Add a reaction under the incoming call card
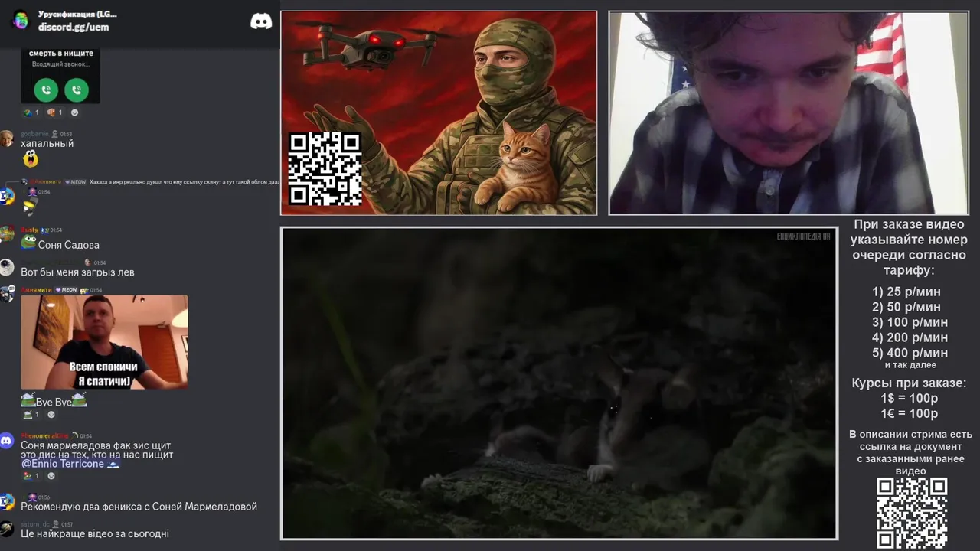The height and width of the screenshot is (551, 980). point(74,112)
